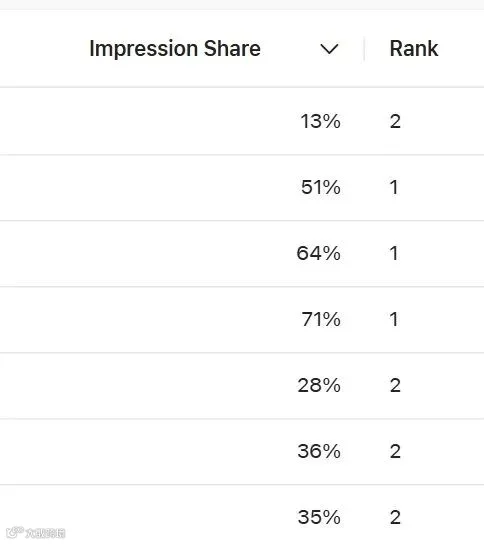Click the watermark text beside the logo

tap(45, 533)
